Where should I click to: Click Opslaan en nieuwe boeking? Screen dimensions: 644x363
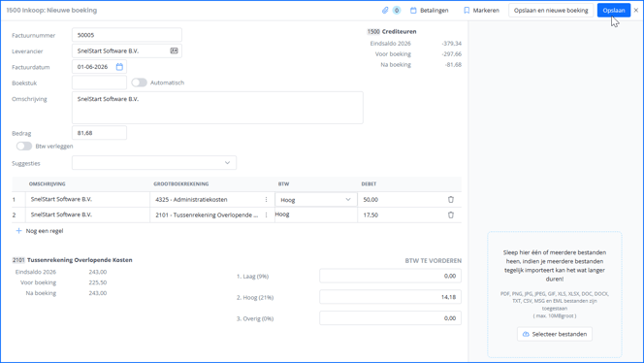pyautogui.click(x=551, y=11)
